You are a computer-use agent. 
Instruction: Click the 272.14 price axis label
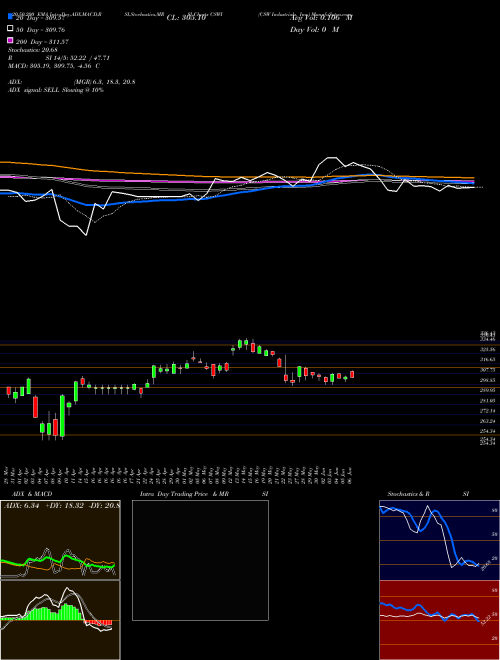coord(488,410)
